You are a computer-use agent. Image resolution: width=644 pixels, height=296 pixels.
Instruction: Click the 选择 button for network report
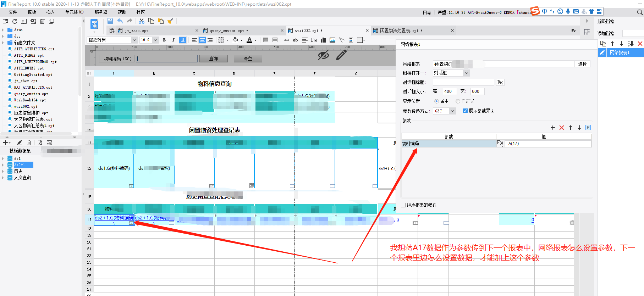click(x=582, y=64)
